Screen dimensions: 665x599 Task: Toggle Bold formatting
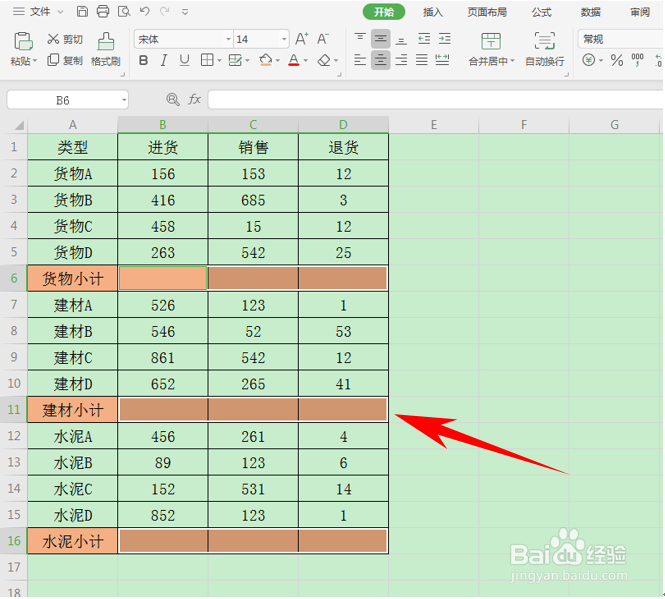click(144, 61)
